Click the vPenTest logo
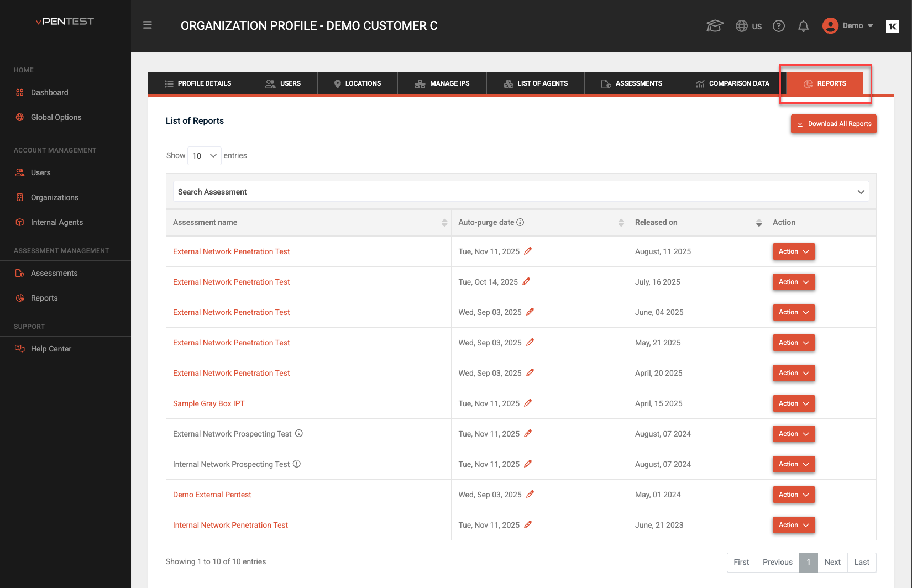 coord(65,22)
